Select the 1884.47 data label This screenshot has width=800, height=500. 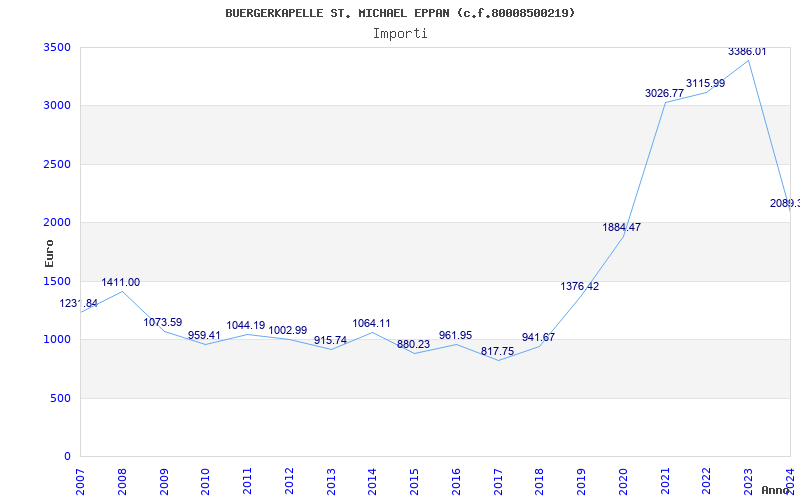tap(621, 228)
